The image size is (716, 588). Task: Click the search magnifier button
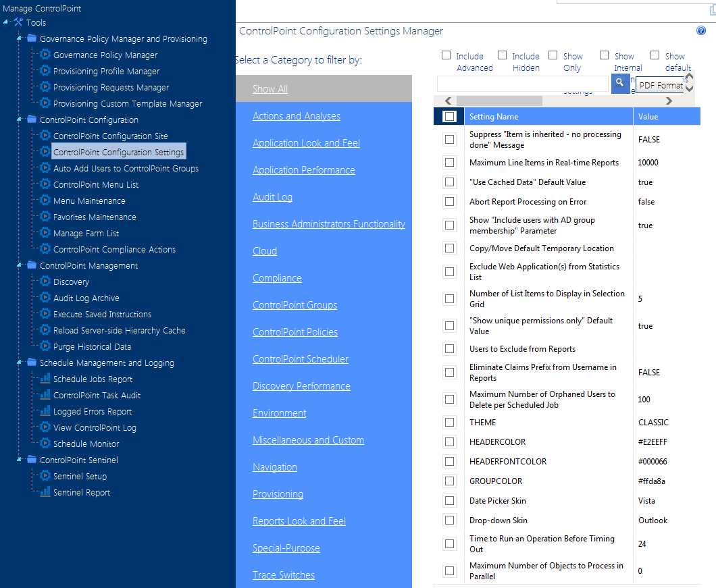point(620,84)
